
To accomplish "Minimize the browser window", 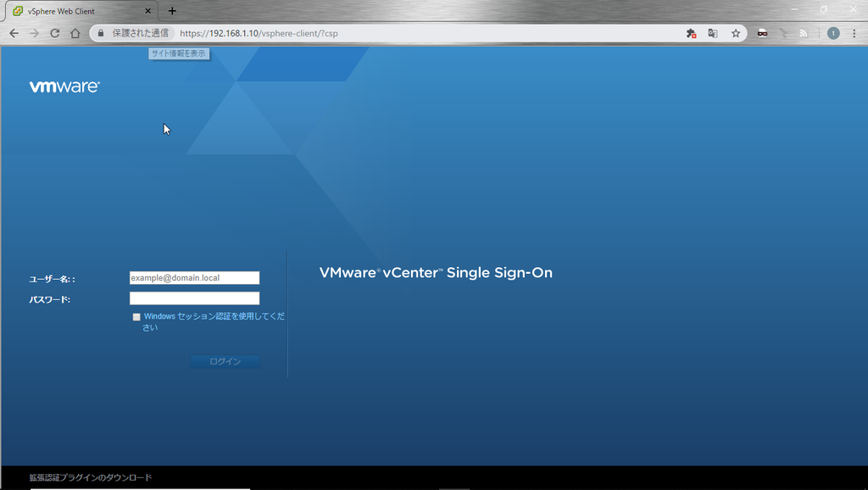I will (794, 9).
